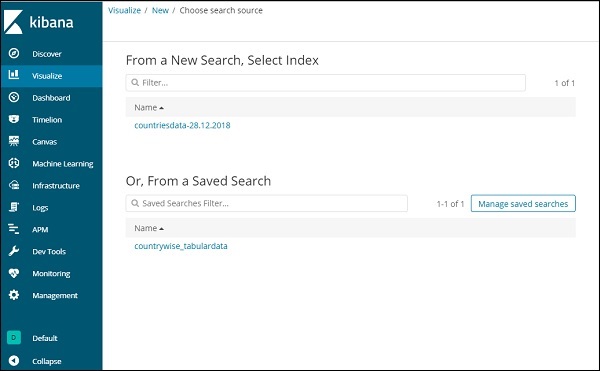The width and height of the screenshot is (600, 371).
Task: Click the Logs document icon
Action: (14, 207)
